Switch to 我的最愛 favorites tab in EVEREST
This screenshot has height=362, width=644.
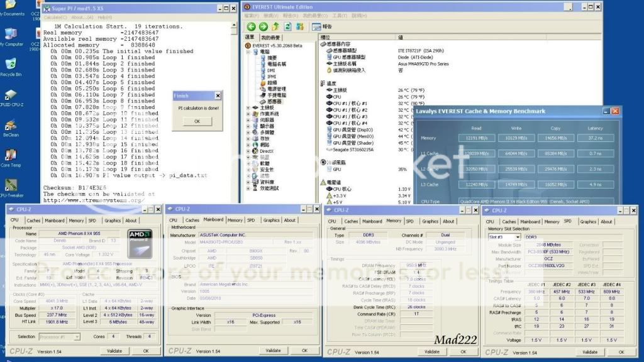pyautogui.click(x=270, y=37)
